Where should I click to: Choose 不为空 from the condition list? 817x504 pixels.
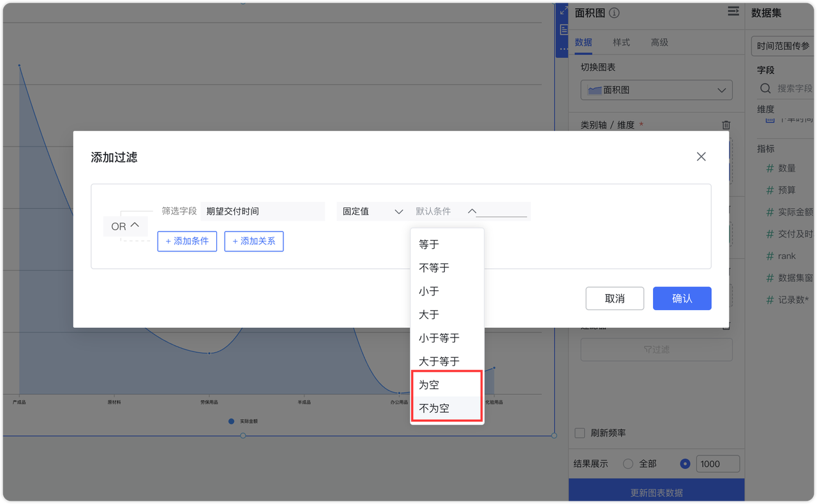coord(447,408)
